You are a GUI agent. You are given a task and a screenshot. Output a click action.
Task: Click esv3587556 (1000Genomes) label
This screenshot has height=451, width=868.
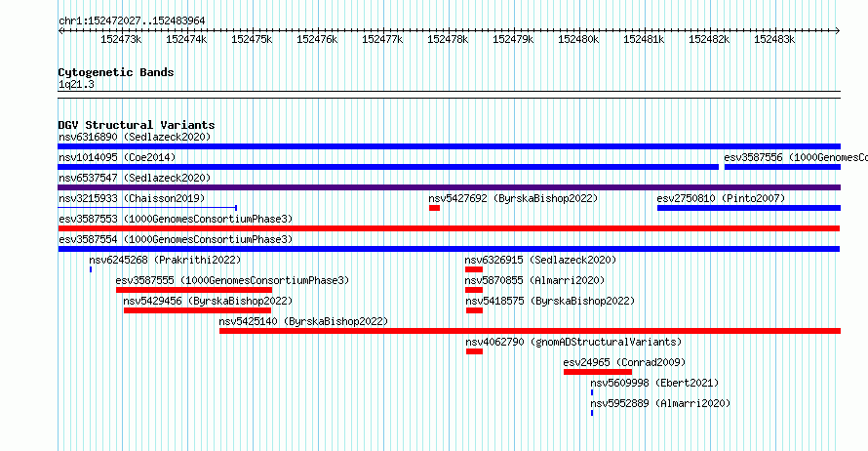796,157
